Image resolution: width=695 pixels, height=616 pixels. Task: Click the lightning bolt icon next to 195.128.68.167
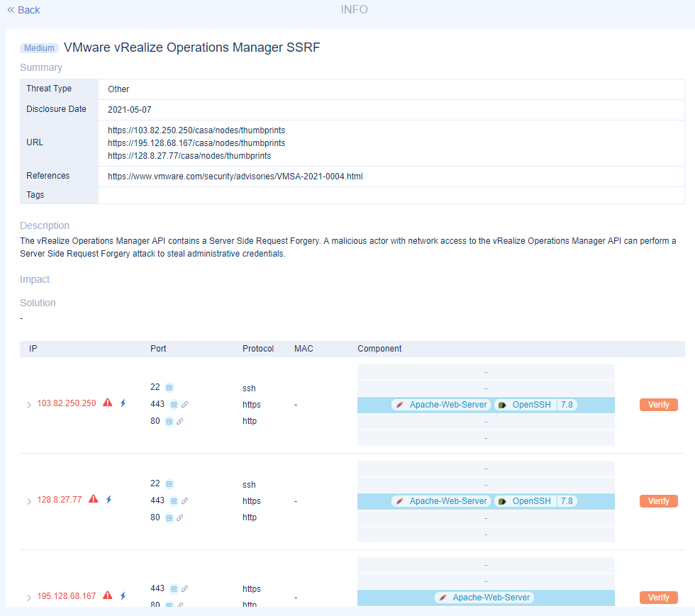[123, 595]
